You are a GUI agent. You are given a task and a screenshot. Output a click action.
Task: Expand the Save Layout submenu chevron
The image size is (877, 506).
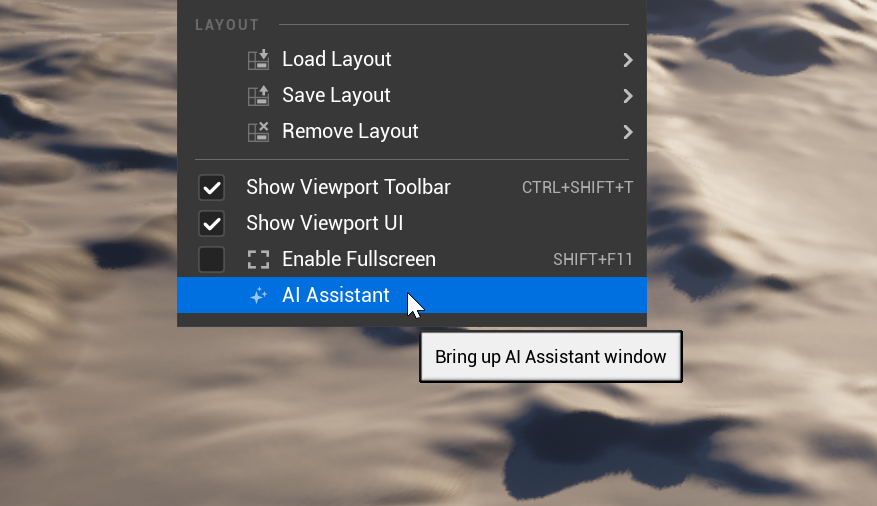pos(628,96)
